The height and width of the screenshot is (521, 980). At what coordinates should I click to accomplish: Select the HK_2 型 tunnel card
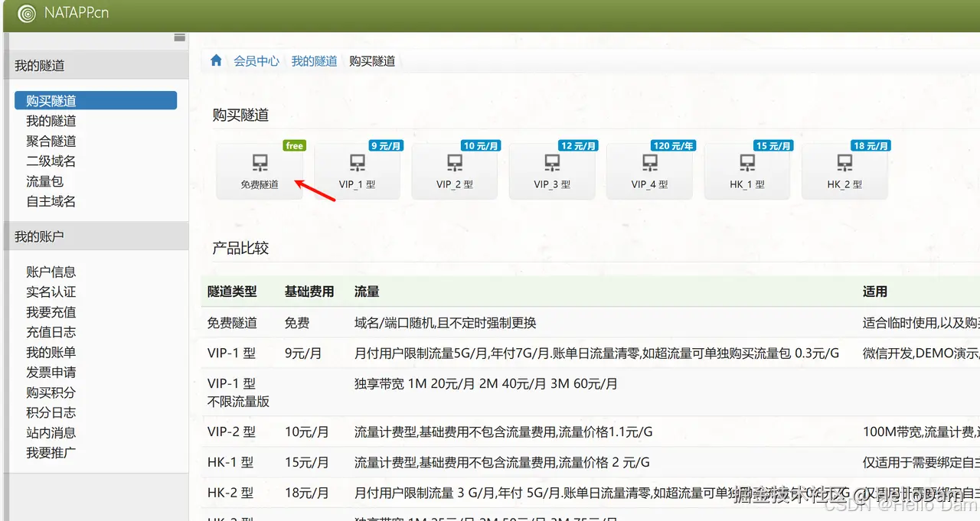[844, 171]
